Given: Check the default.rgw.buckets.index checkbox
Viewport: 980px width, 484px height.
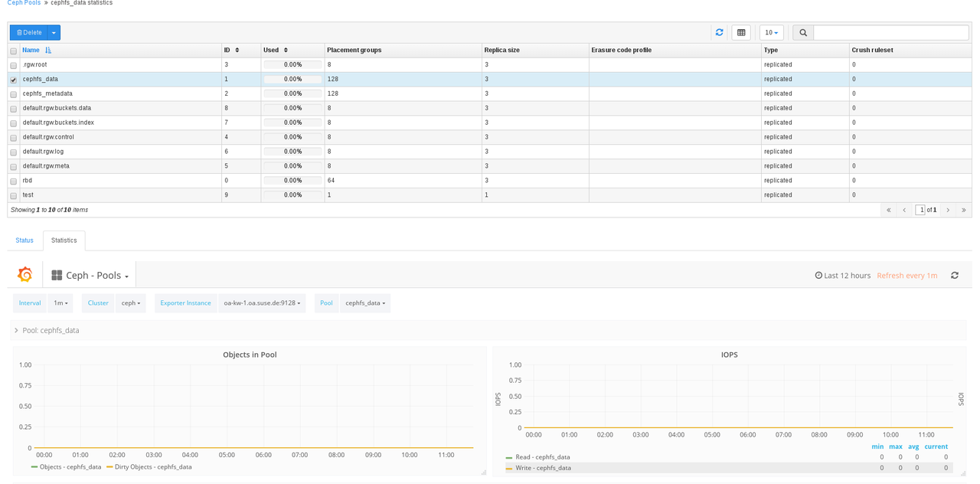Looking at the screenshot, I should point(13,123).
